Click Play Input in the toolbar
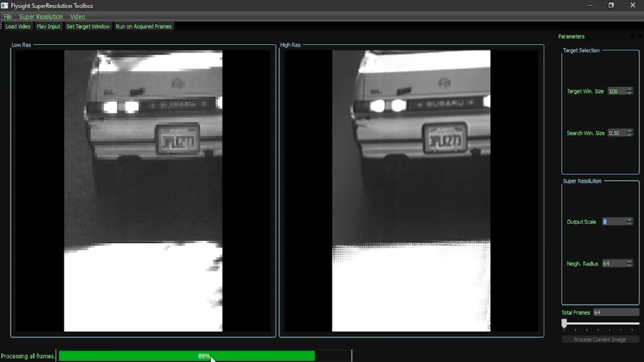The width and height of the screenshot is (644, 362). [x=48, y=26]
